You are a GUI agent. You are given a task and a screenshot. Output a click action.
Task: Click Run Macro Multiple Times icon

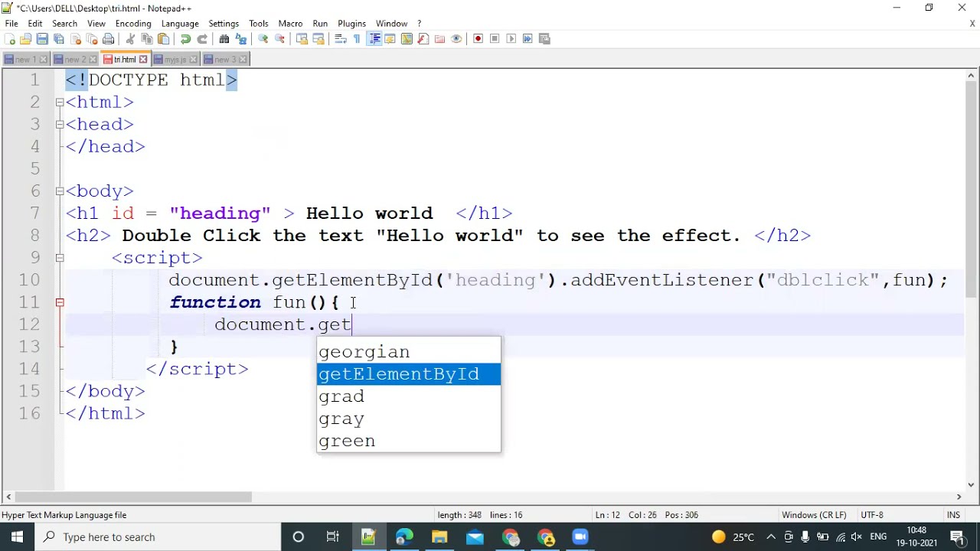point(528,39)
